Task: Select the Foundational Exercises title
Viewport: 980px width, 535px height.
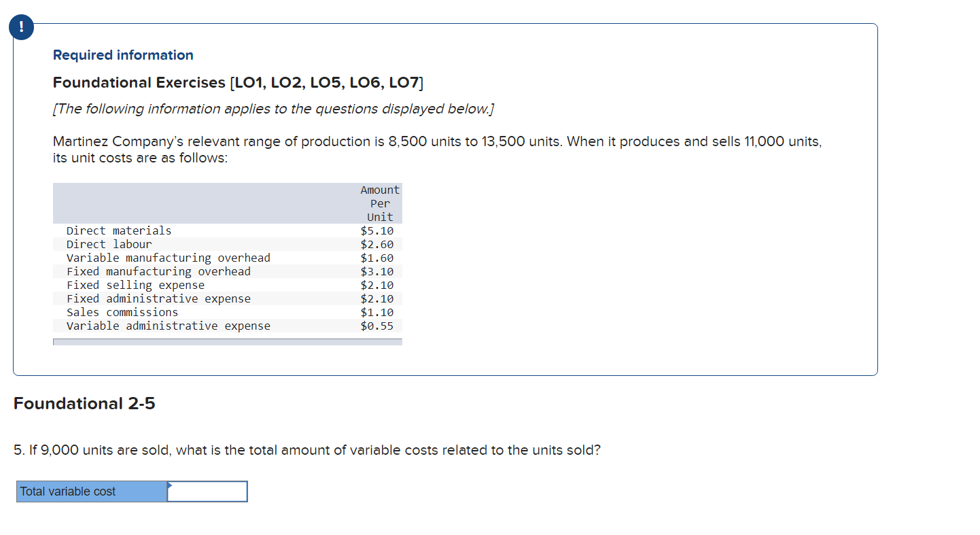Action: click(x=237, y=82)
